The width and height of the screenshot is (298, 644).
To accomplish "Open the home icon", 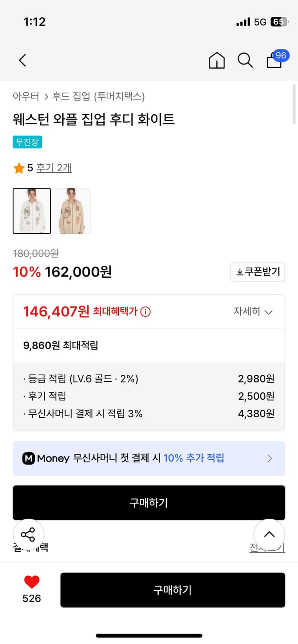I will coord(217,61).
